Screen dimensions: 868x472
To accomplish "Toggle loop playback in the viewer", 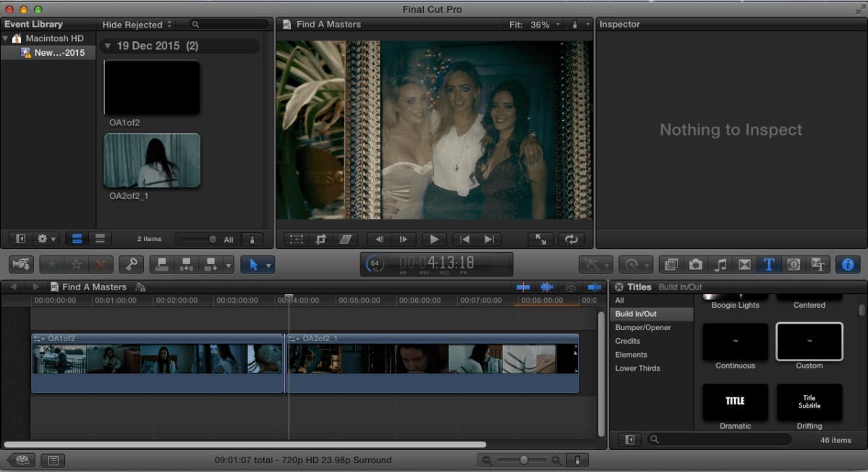I will (x=571, y=240).
